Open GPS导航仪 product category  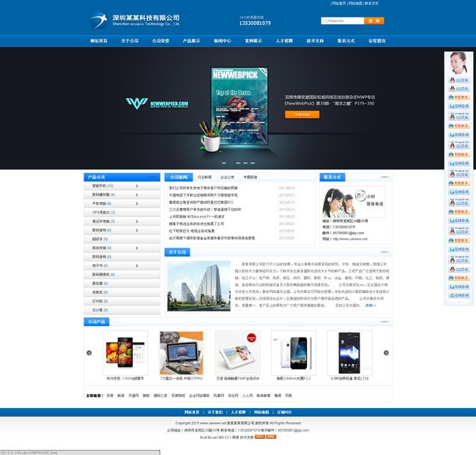(x=103, y=212)
